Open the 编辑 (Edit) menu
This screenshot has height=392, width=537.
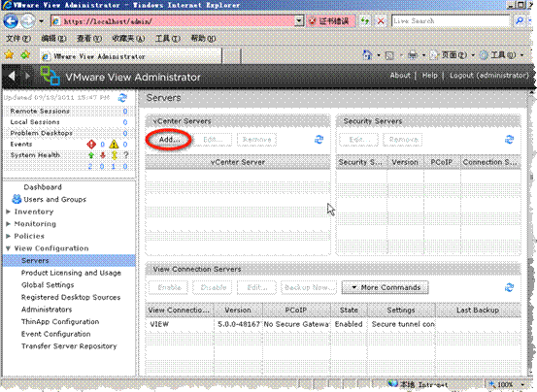pyautogui.click(x=53, y=38)
